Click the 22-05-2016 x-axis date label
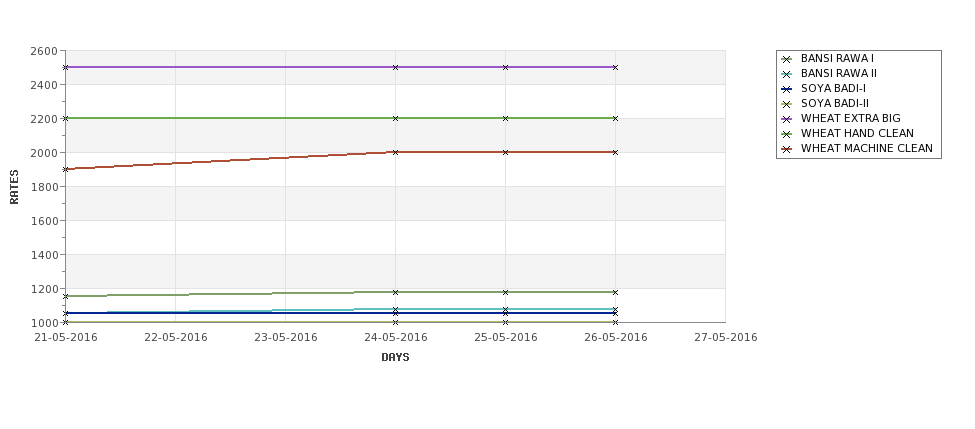Image resolution: width=975 pixels, height=429 pixels. coord(176,338)
